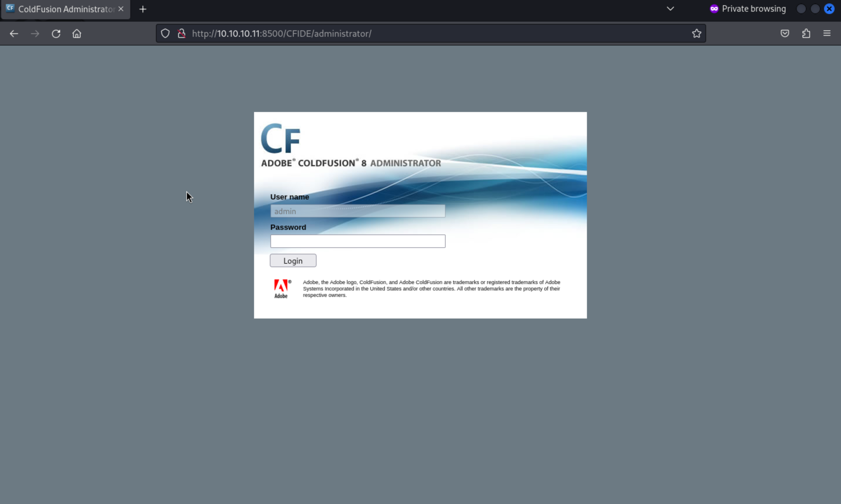Open the Firefox hamburger menu
Viewport: 841px width, 504px height.
tap(827, 33)
